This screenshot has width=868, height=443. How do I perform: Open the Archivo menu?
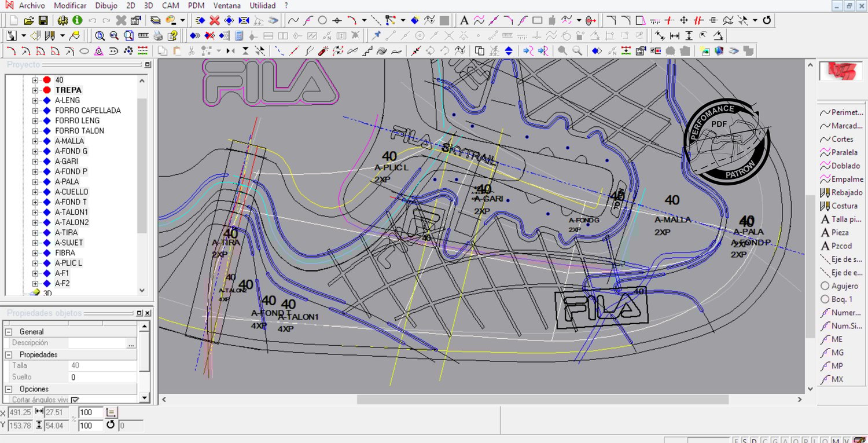click(32, 6)
